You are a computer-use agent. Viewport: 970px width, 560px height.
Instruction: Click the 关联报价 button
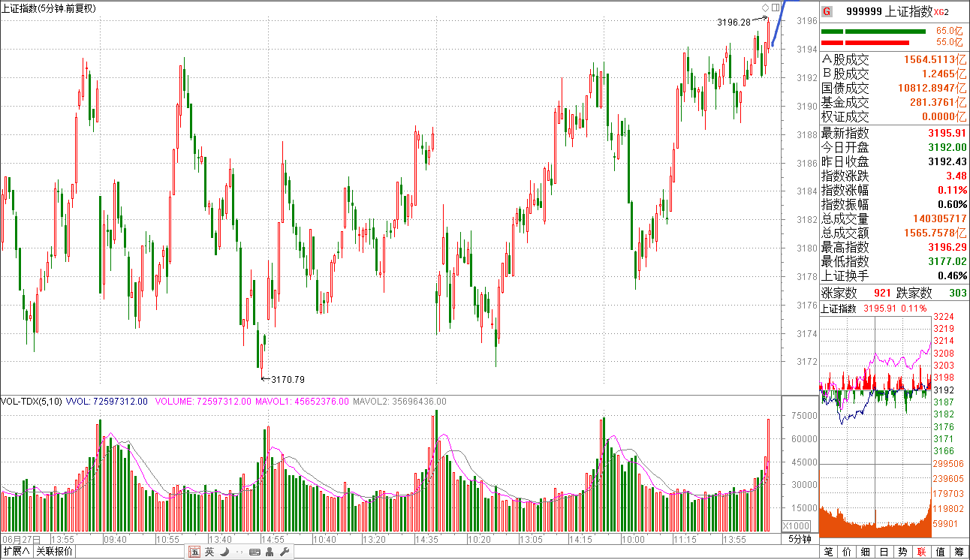(x=55, y=552)
